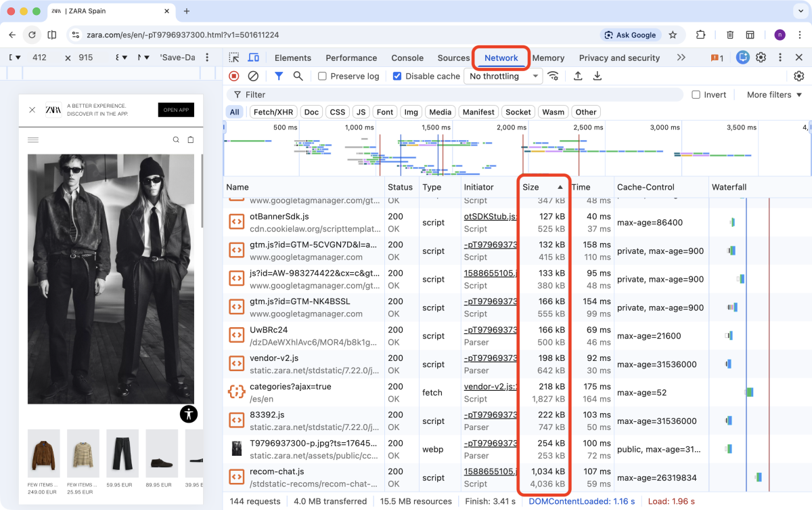Toggle the filter funnel icon
The image size is (812, 510).
(x=280, y=76)
